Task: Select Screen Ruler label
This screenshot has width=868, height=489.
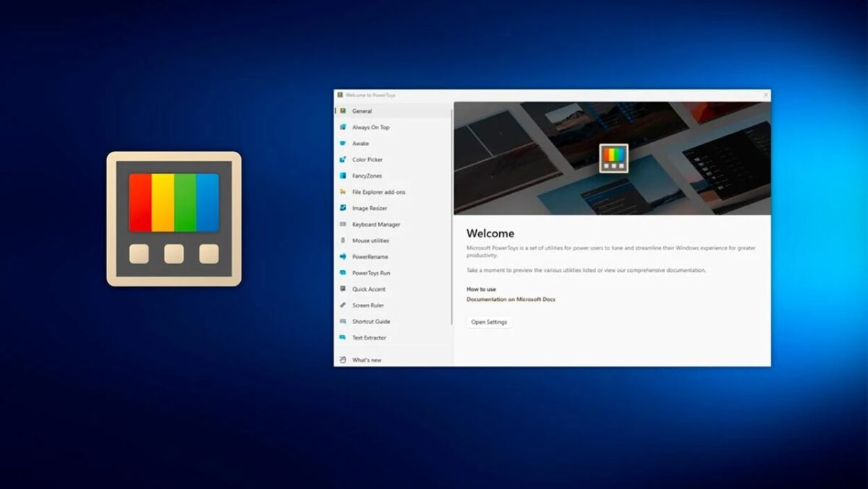Action: pyautogui.click(x=368, y=305)
